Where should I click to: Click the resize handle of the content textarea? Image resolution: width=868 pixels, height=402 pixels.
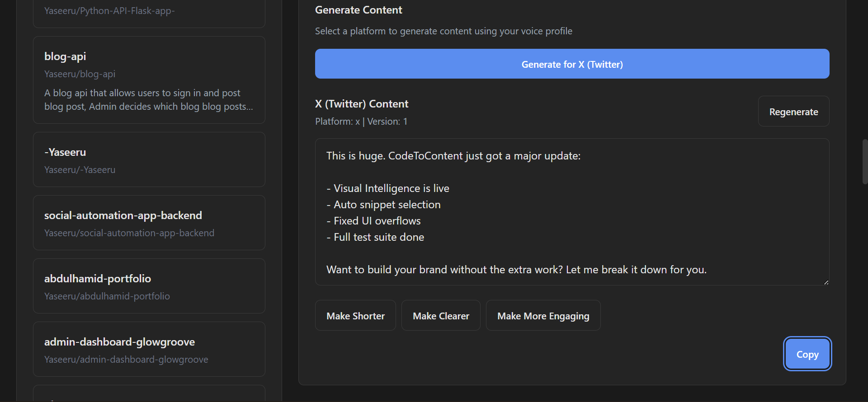click(826, 282)
